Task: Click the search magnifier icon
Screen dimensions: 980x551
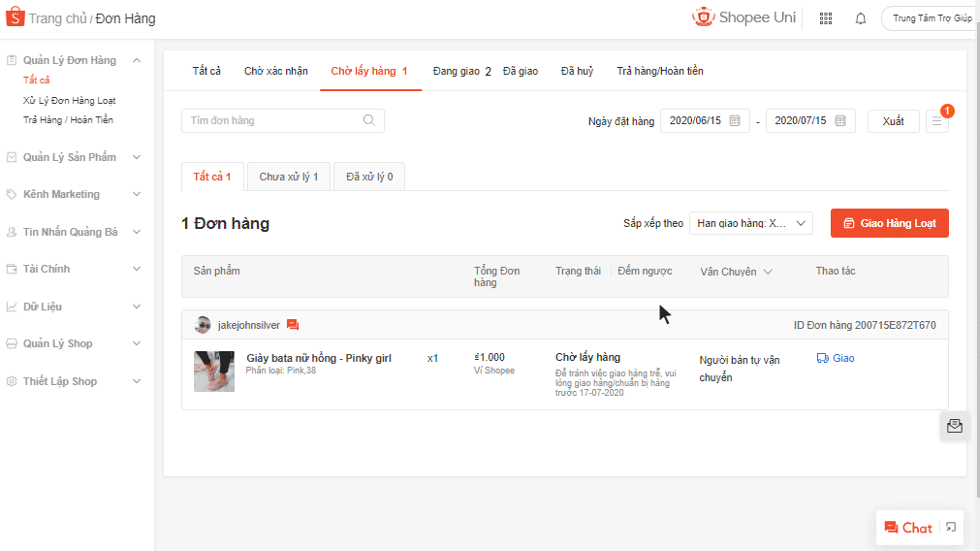Action: (369, 120)
